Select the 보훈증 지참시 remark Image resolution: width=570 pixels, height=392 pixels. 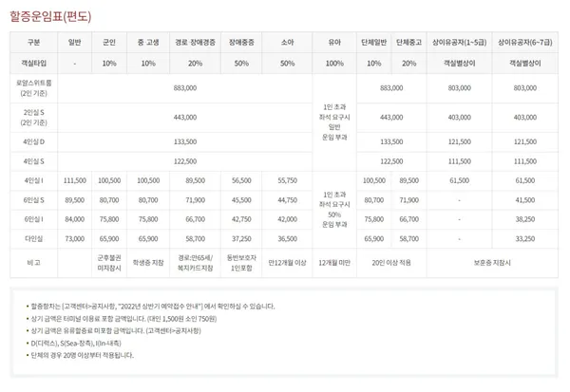point(492,263)
